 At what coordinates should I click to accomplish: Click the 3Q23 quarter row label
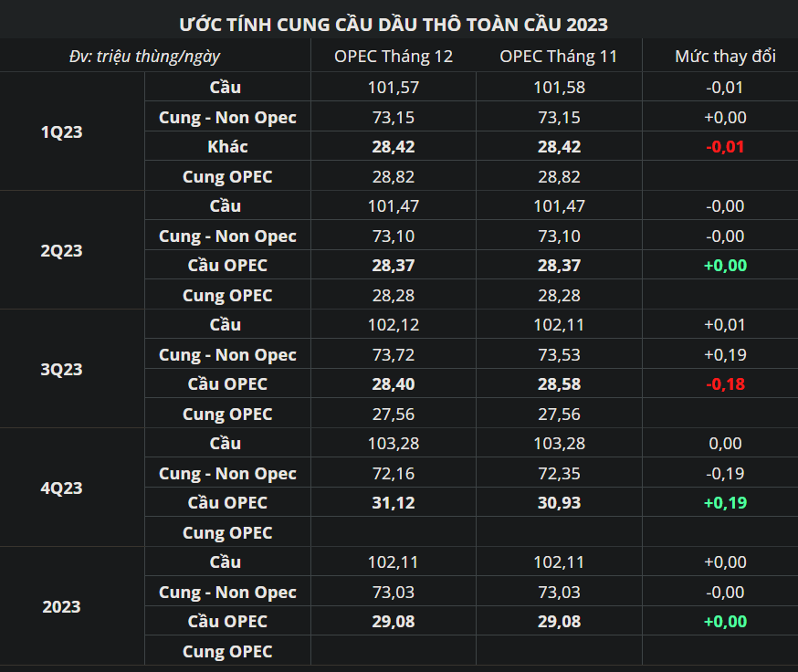pos(62,369)
